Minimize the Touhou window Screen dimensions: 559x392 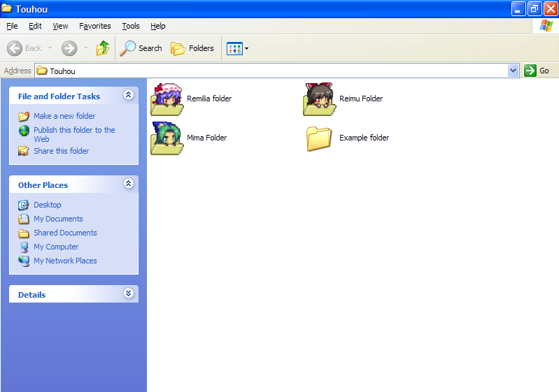[518, 9]
